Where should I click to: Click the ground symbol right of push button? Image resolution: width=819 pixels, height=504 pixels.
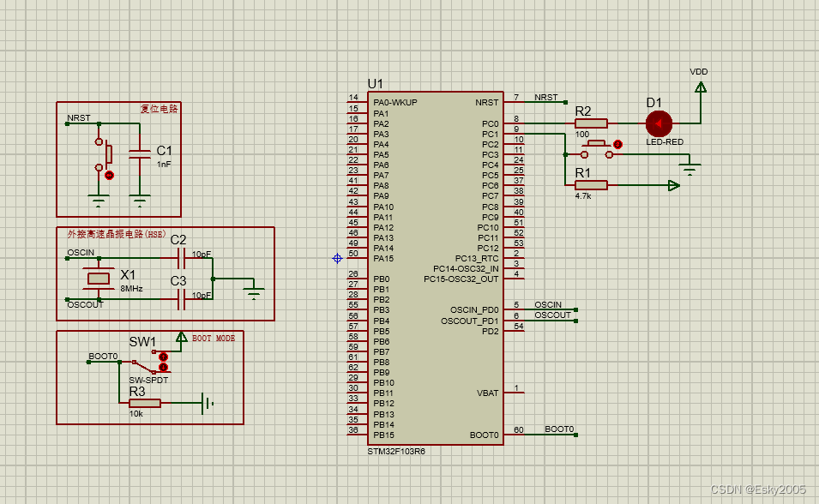690,169
